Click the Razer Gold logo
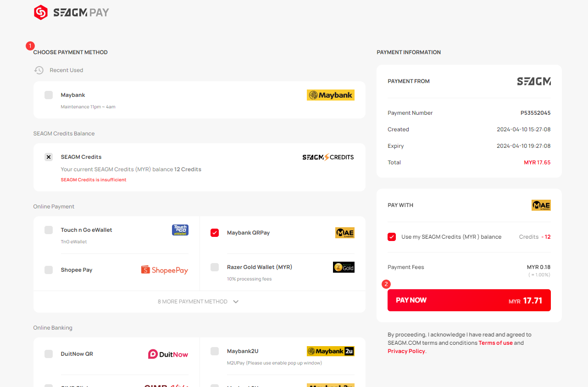The image size is (588, 387). [x=344, y=267]
